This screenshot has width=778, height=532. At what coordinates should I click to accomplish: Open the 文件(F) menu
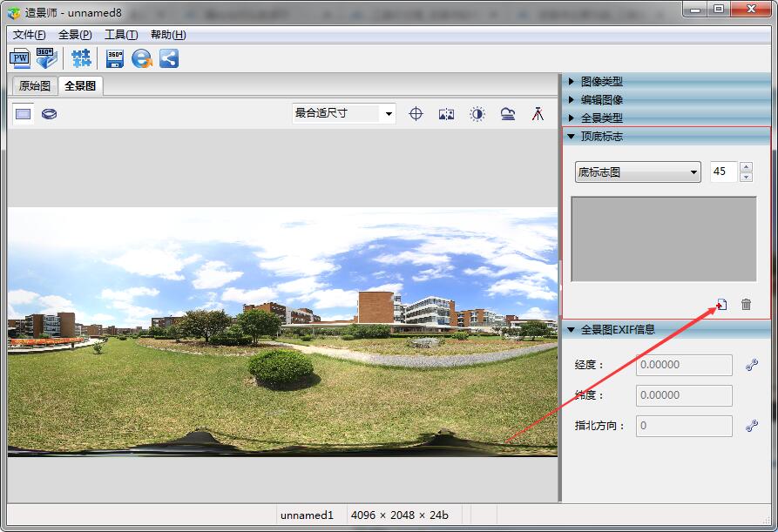coord(29,35)
